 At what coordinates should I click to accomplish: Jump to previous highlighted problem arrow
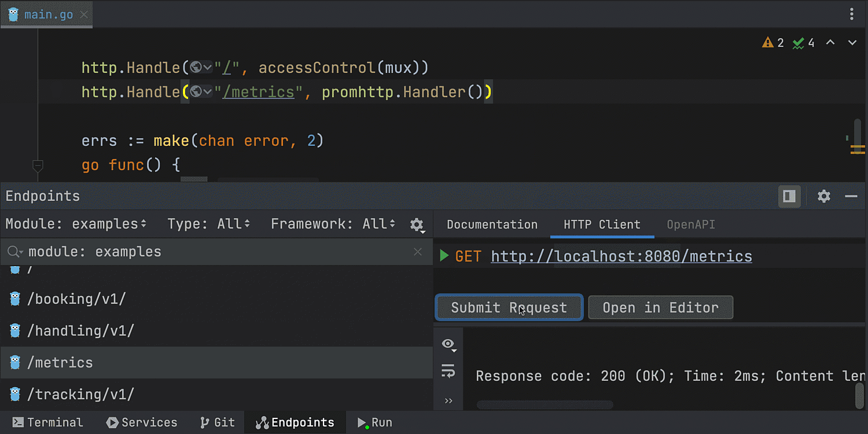click(x=830, y=43)
